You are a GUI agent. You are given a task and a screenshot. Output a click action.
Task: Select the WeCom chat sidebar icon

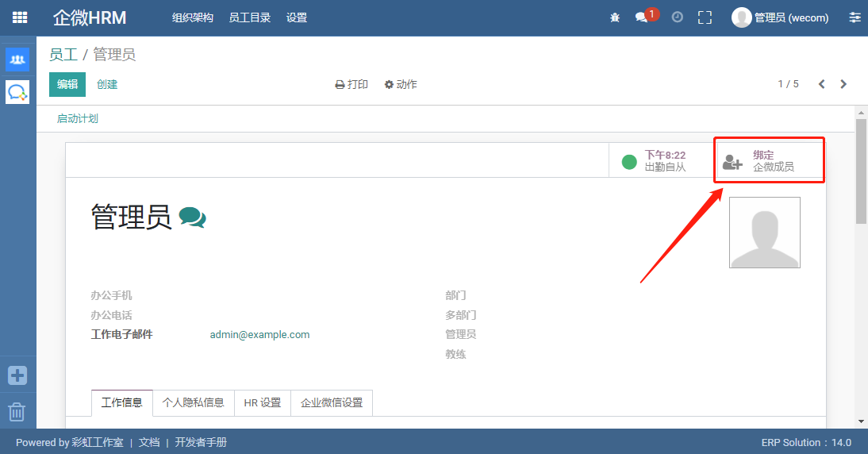pyautogui.click(x=17, y=92)
